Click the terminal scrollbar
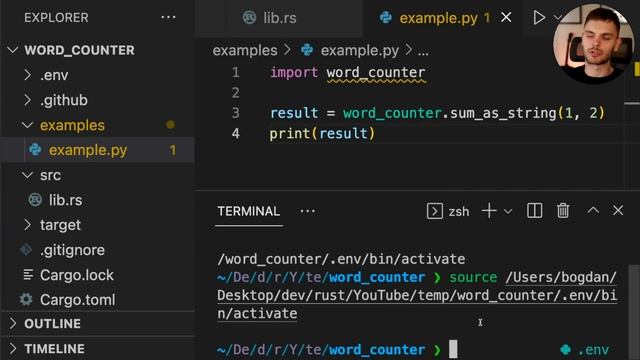 tap(633, 312)
